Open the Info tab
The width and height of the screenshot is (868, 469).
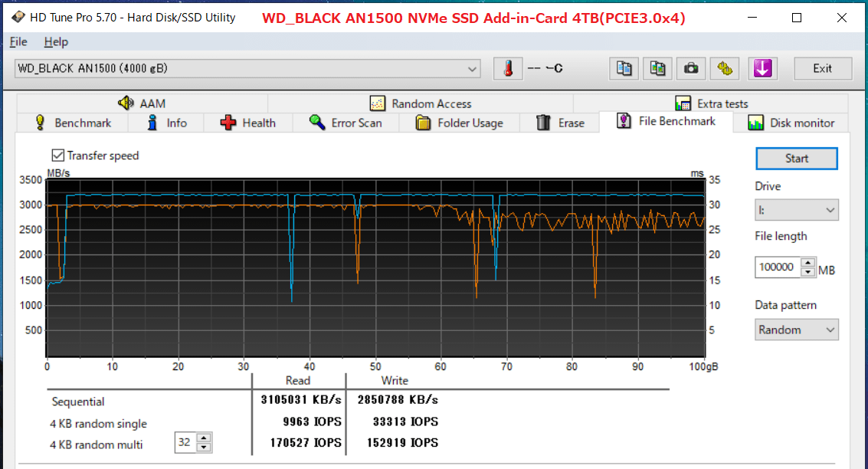(x=166, y=123)
